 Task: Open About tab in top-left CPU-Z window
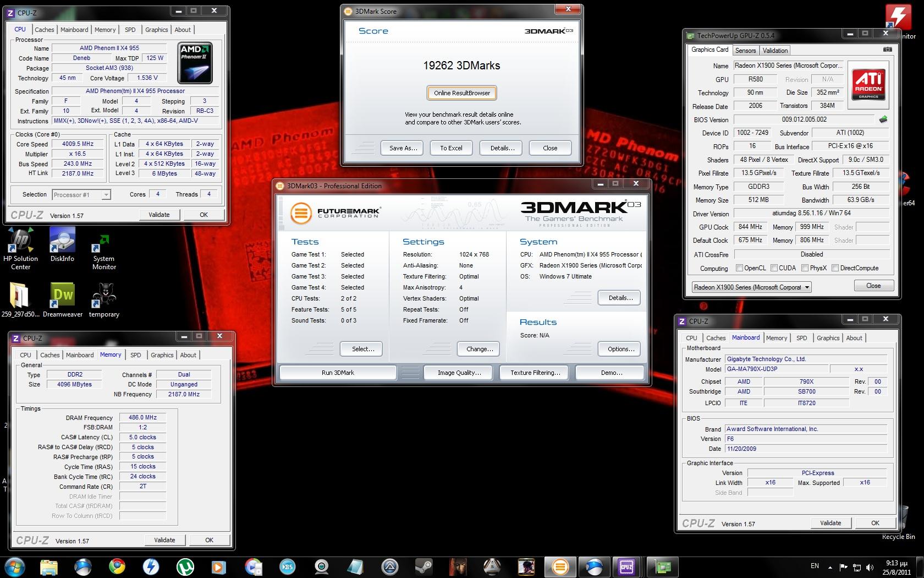point(183,30)
